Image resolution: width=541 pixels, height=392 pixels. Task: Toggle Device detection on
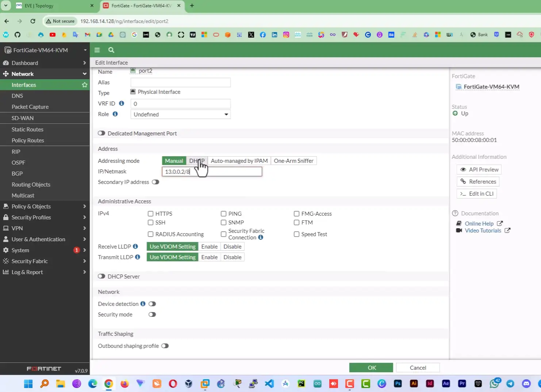[152, 303]
